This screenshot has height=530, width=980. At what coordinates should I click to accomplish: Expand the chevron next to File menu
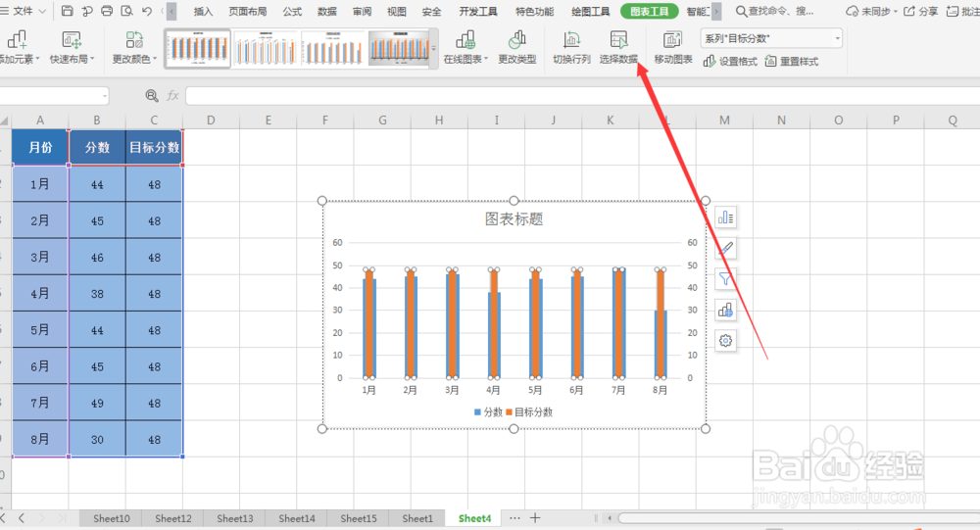(x=42, y=11)
